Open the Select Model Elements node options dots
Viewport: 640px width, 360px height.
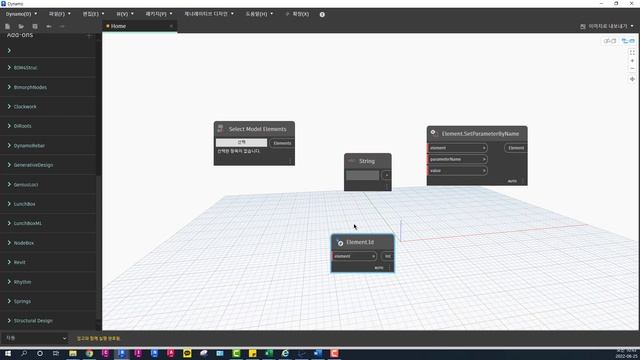coord(290,161)
